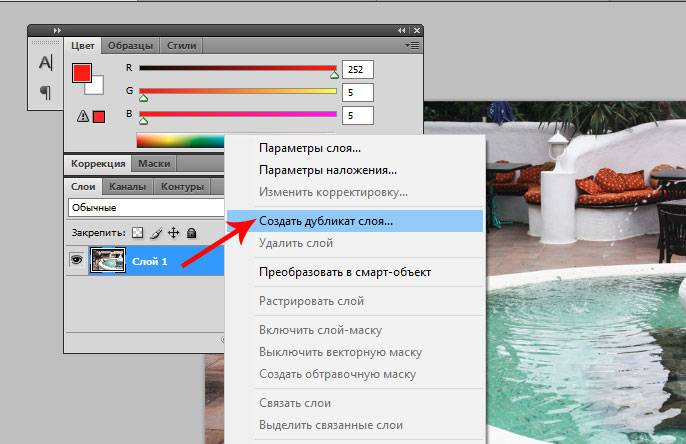This screenshot has width=686, height=444.
Task: Click Удалить слой menu entry
Action: pos(296,243)
